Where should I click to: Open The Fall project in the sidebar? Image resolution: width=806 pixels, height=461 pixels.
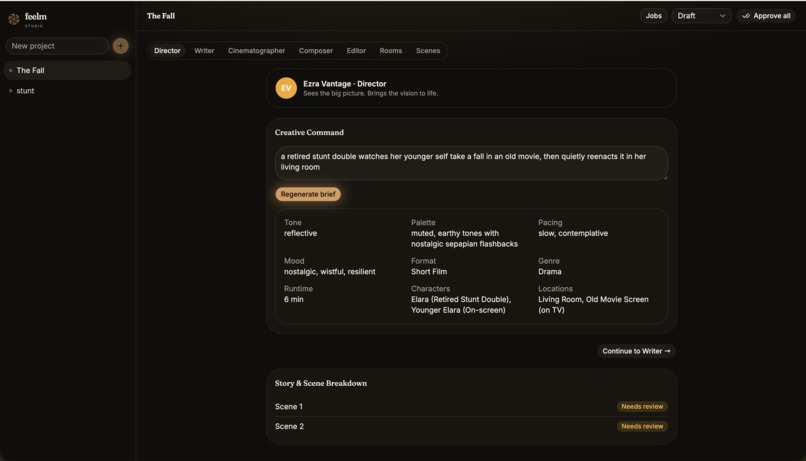[x=67, y=70]
